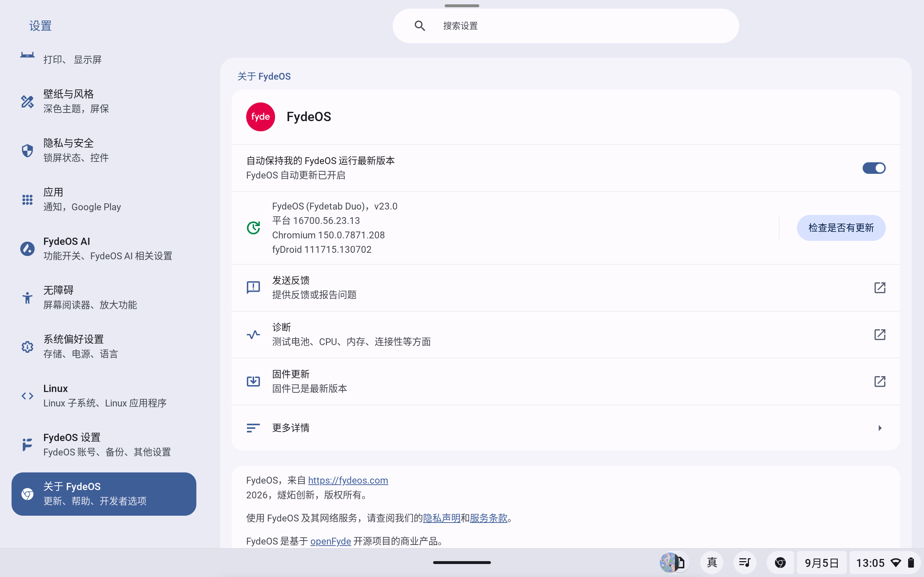Open external link icon for 固件更新
This screenshot has width=924, height=577.
point(879,381)
